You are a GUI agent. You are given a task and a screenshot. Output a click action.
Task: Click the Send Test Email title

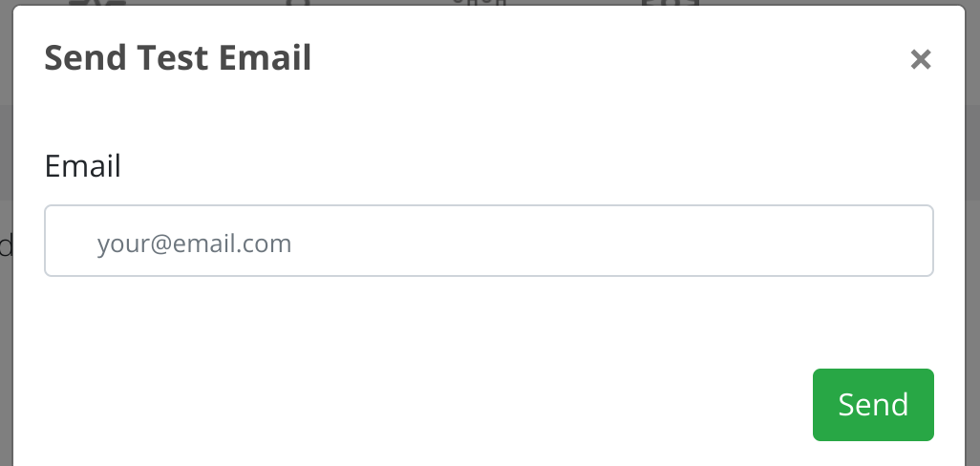coord(178,59)
